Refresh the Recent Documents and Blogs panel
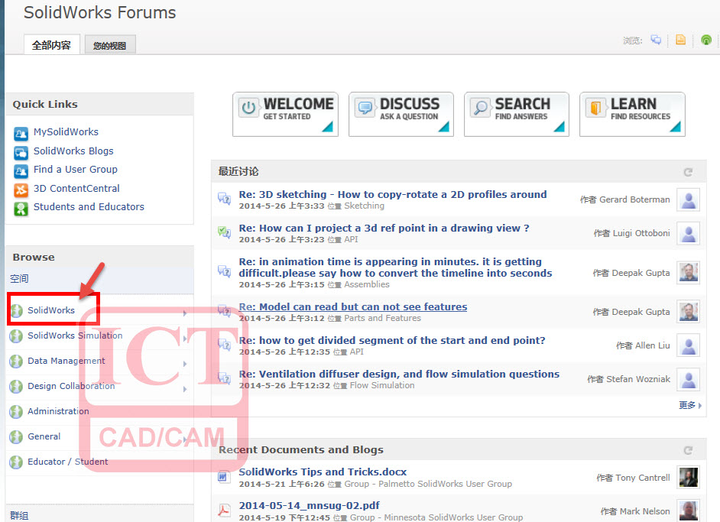720x522 pixels. click(688, 450)
